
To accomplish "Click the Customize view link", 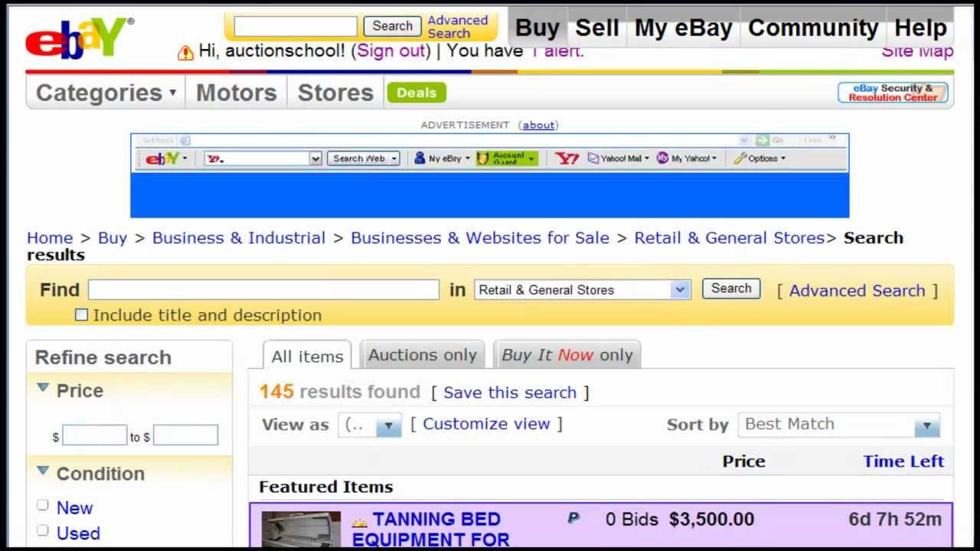I will pyautogui.click(x=486, y=424).
